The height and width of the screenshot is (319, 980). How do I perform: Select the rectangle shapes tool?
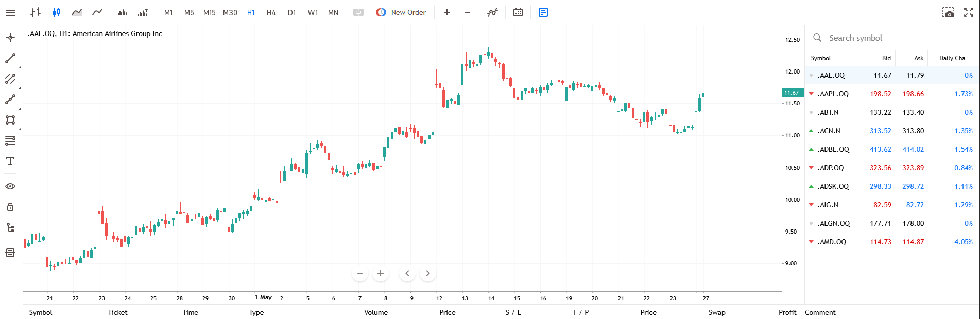coord(10,120)
